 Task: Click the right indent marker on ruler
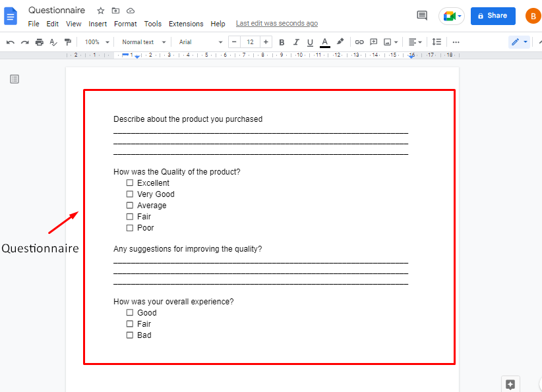click(411, 56)
